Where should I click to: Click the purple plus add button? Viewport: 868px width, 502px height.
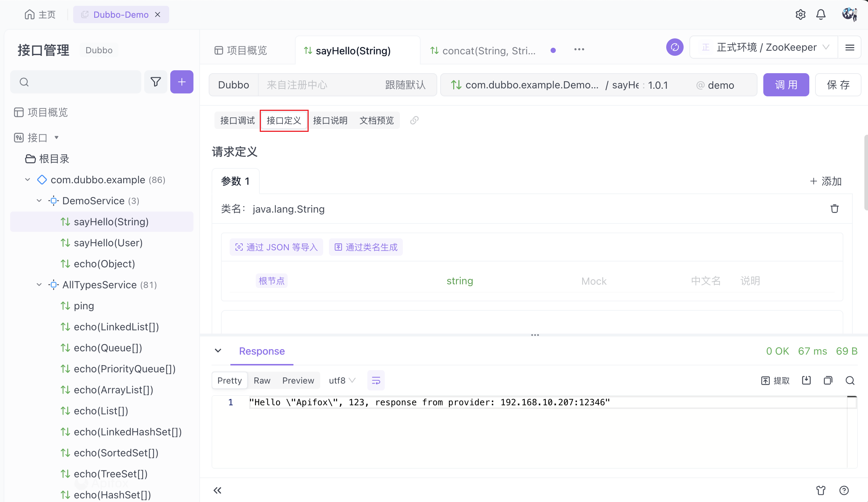coord(182,82)
